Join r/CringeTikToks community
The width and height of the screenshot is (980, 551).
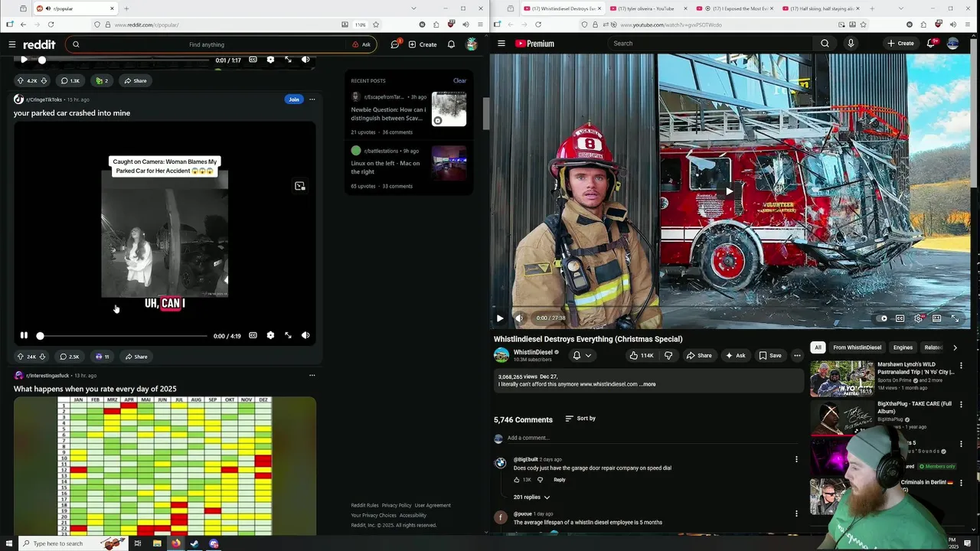294,99
